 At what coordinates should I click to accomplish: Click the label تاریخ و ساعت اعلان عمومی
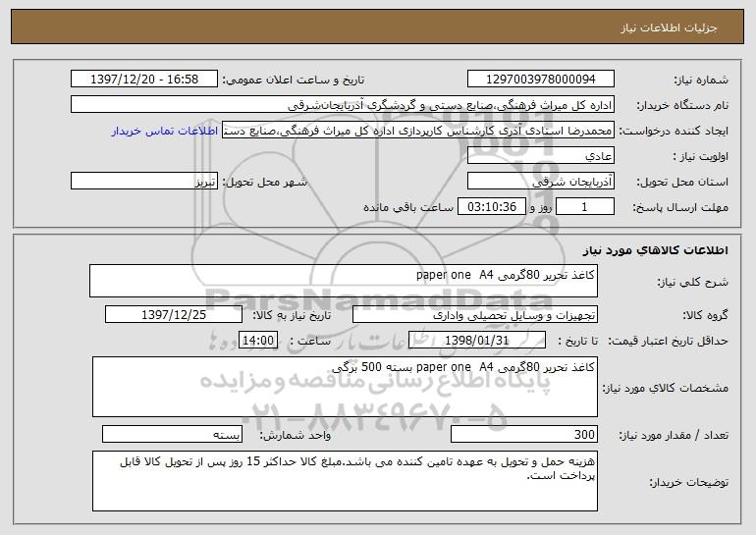294,80
